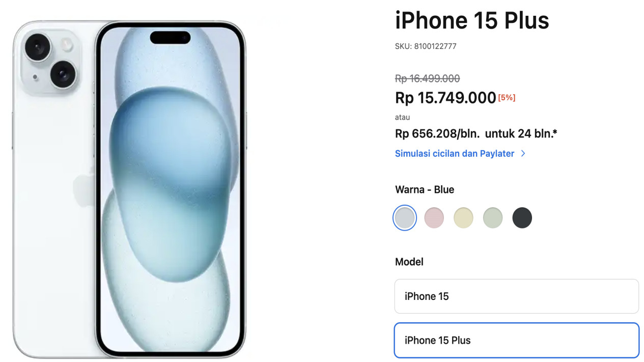Click the Rp 656.208/bln installment text
644x362 pixels.
[x=437, y=134]
